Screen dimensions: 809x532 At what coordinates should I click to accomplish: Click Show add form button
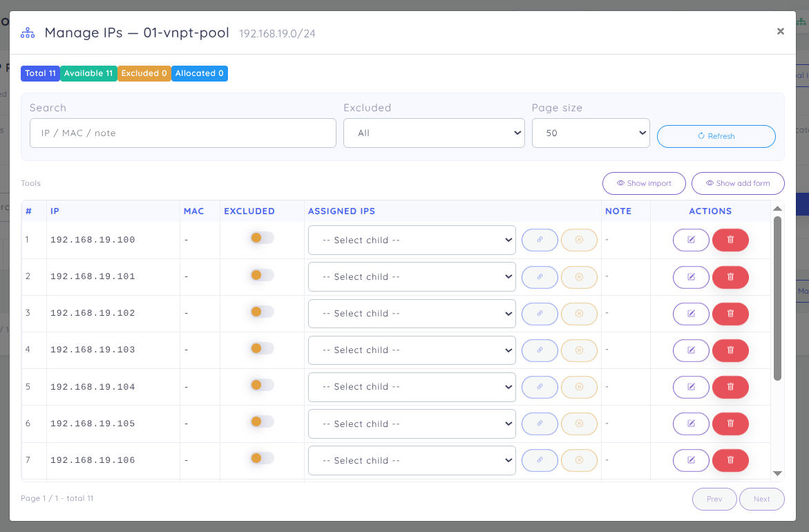click(738, 183)
